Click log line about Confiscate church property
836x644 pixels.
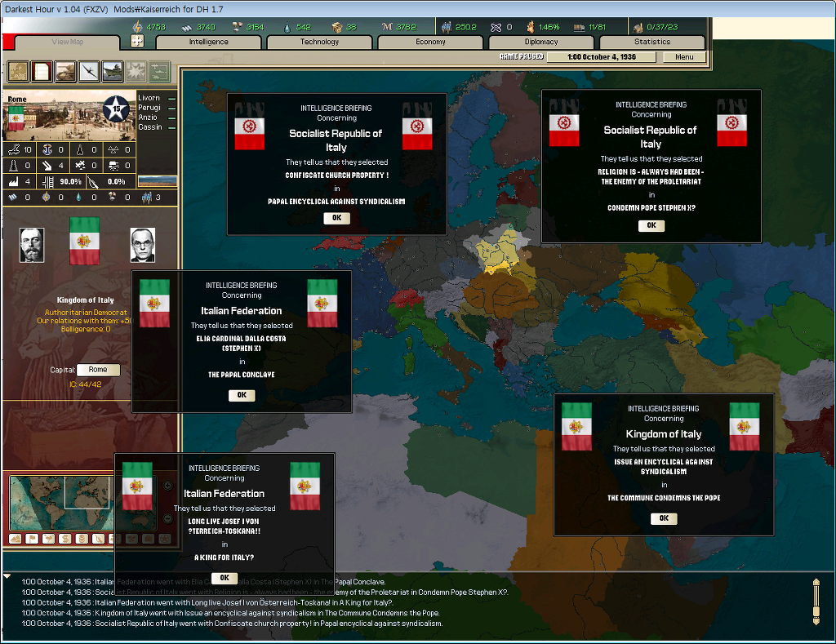coord(232,624)
